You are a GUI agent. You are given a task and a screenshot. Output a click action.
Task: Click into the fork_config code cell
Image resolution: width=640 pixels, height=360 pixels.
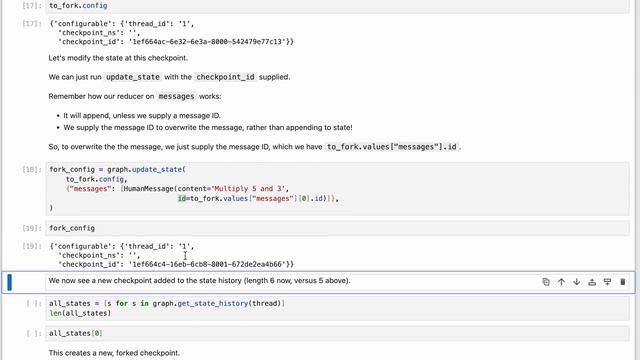337,228
